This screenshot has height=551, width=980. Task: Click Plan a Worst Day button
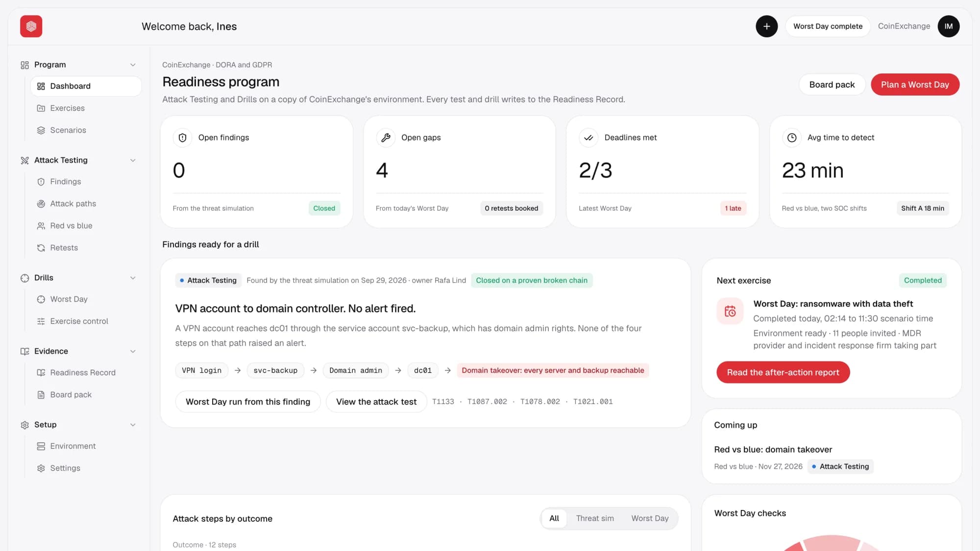(x=915, y=85)
